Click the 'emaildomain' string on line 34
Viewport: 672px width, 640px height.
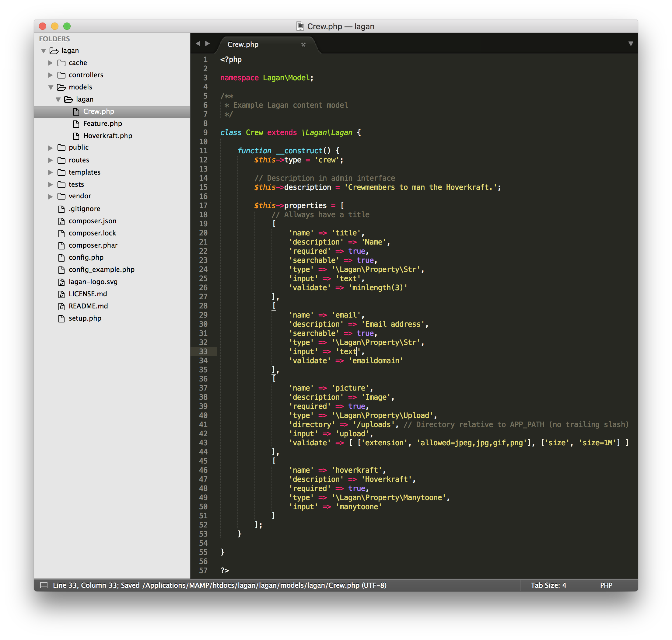pyautogui.click(x=376, y=360)
